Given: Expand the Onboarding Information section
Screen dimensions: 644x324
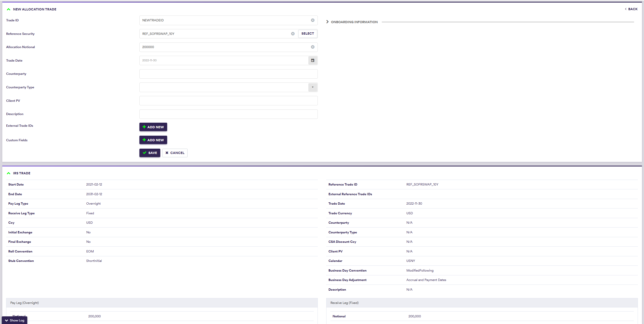Looking at the screenshot, I should tap(327, 22).
